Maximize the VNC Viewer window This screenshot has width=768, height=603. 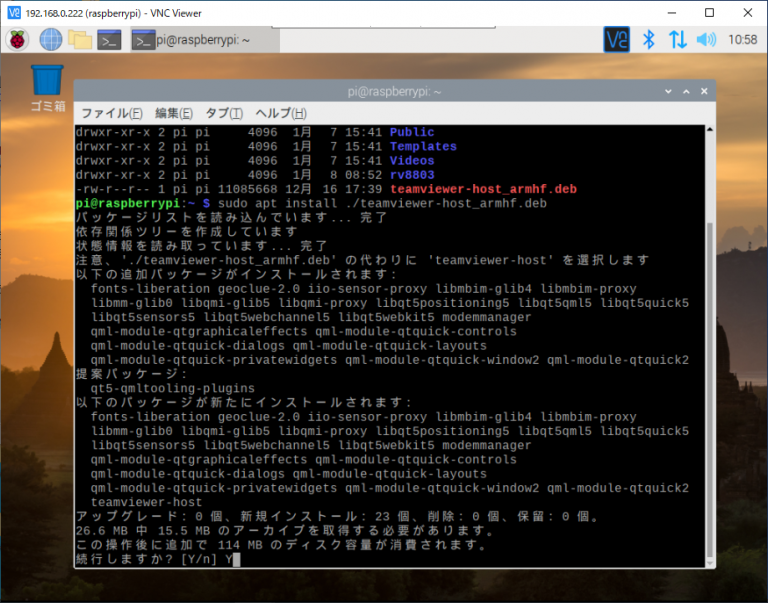point(709,13)
